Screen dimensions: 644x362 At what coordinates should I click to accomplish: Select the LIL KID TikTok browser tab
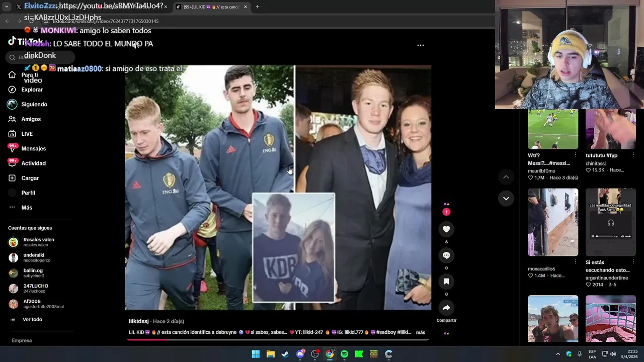(211, 7)
